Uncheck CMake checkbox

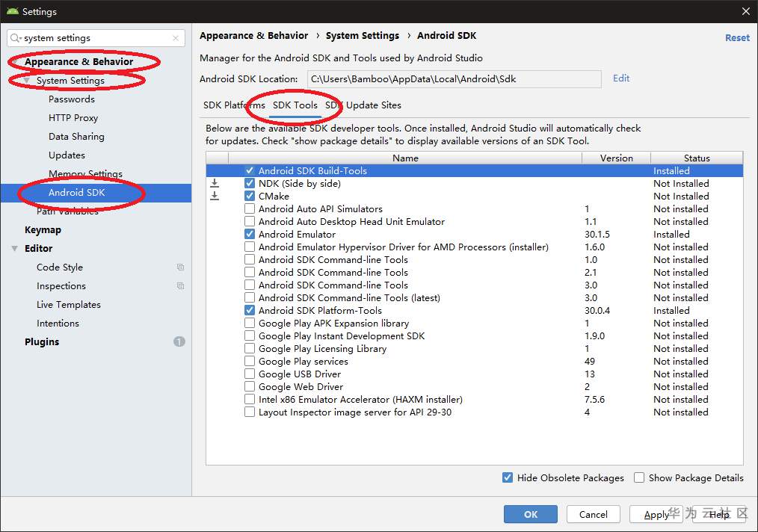pos(250,197)
